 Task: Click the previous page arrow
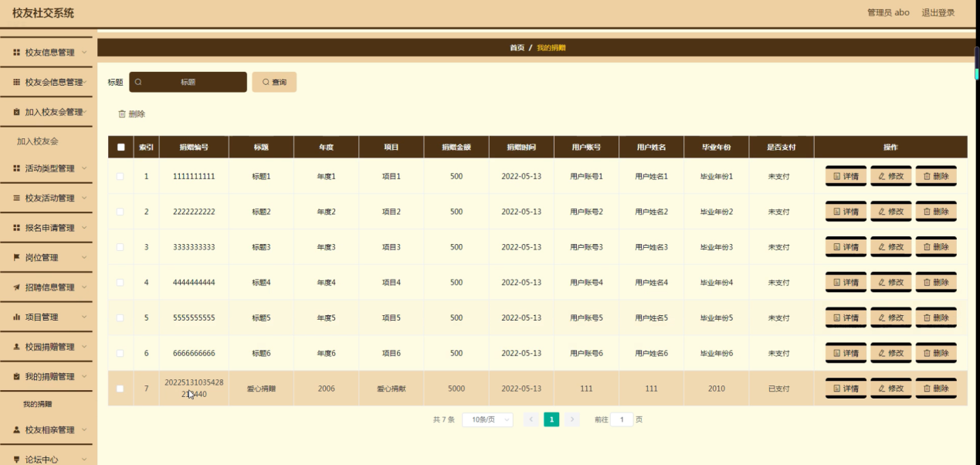click(x=531, y=419)
